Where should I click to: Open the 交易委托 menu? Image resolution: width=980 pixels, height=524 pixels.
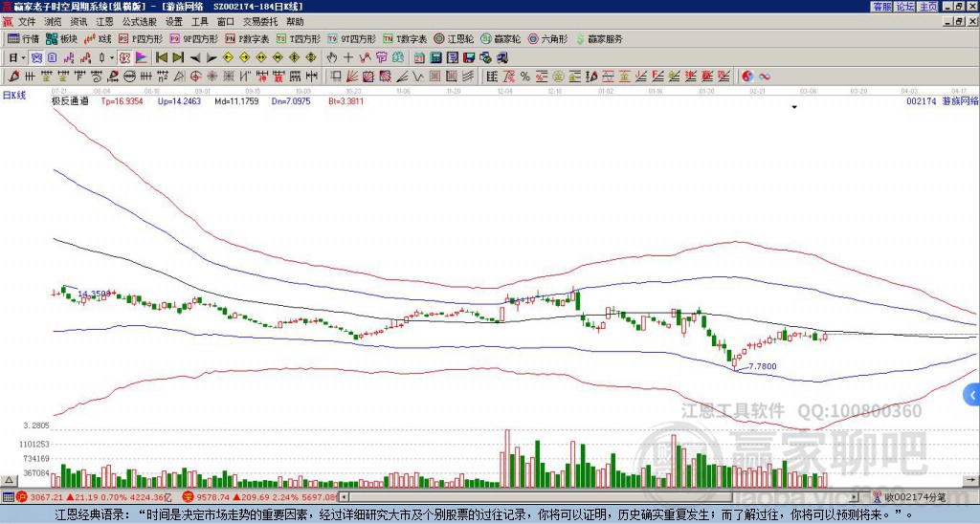pos(260,22)
